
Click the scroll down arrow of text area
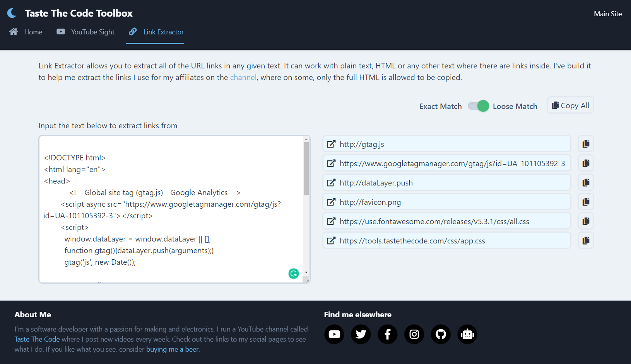coord(306,272)
